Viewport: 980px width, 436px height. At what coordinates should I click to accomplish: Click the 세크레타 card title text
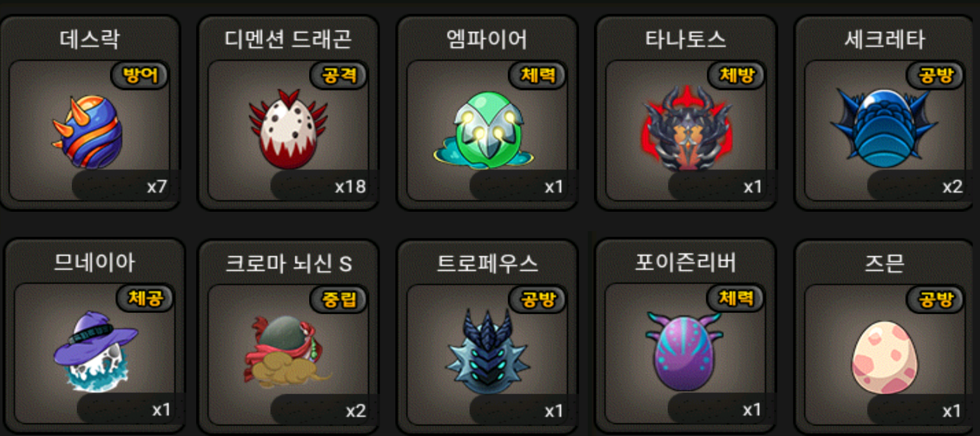coord(884,39)
